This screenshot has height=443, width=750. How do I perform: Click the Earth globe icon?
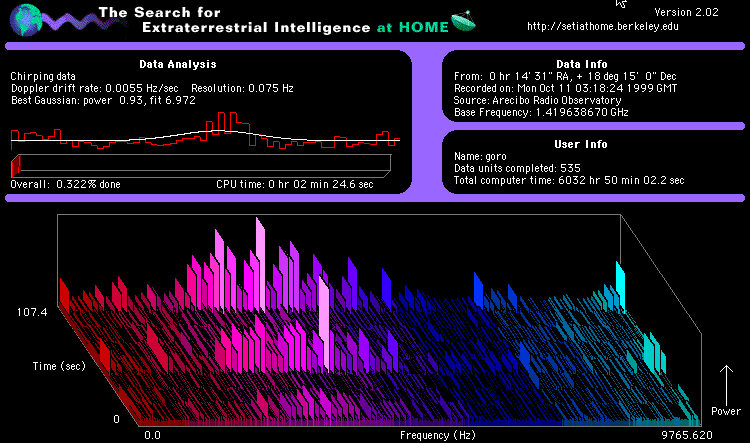coord(22,19)
